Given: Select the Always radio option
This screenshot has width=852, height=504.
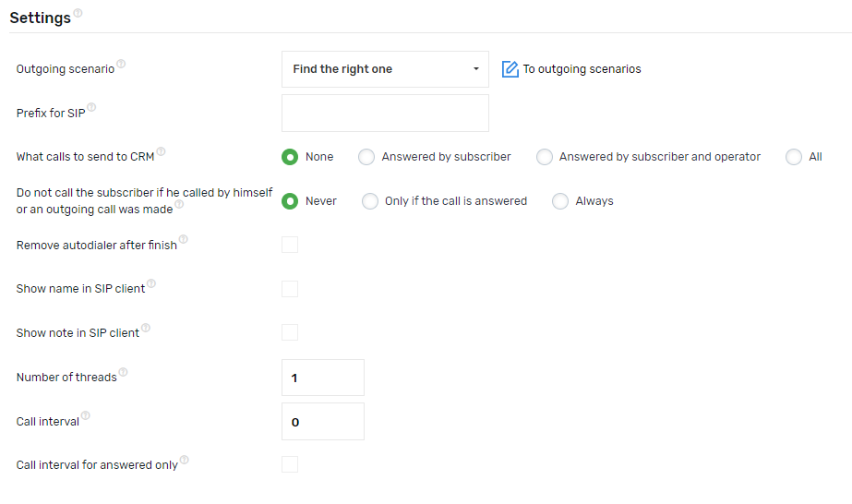Looking at the screenshot, I should 560,201.
